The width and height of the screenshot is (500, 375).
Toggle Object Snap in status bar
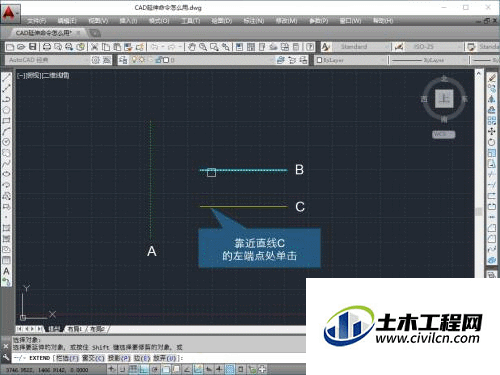[x=166, y=369]
